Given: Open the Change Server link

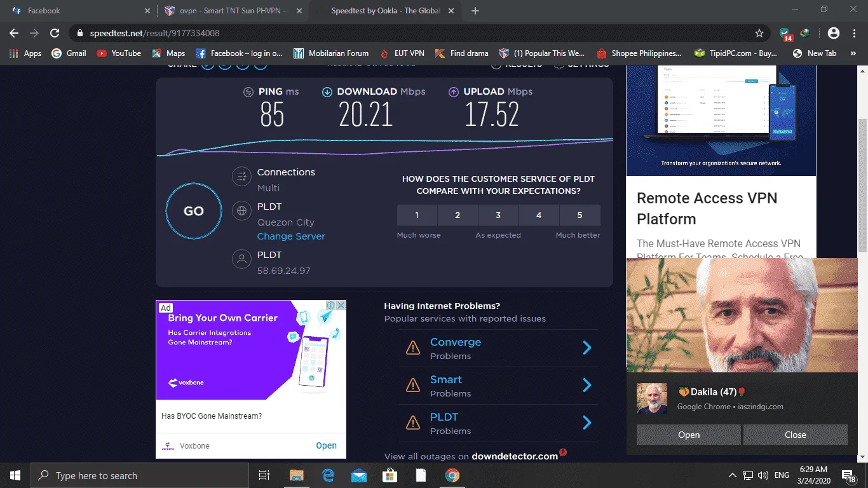Looking at the screenshot, I should 291,236.
